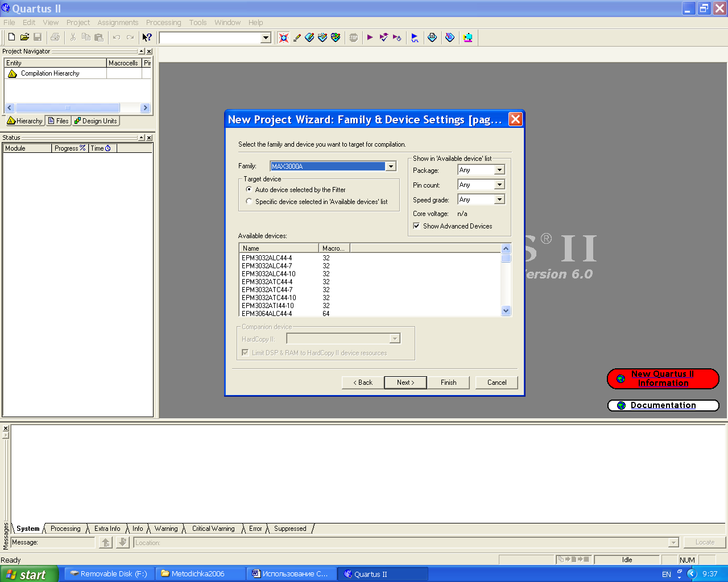Switch to the Design Units tab
This screenshot has height=582, width=728.
96,120
